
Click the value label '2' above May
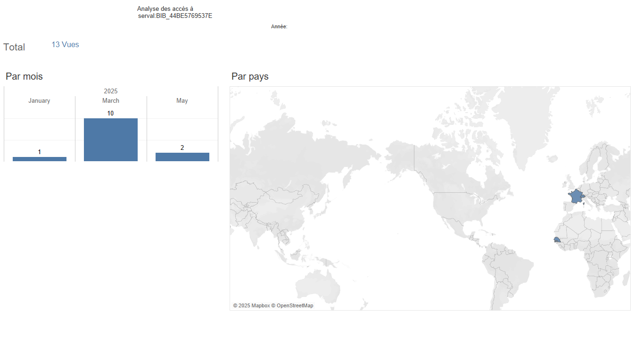tap(182, 148)
